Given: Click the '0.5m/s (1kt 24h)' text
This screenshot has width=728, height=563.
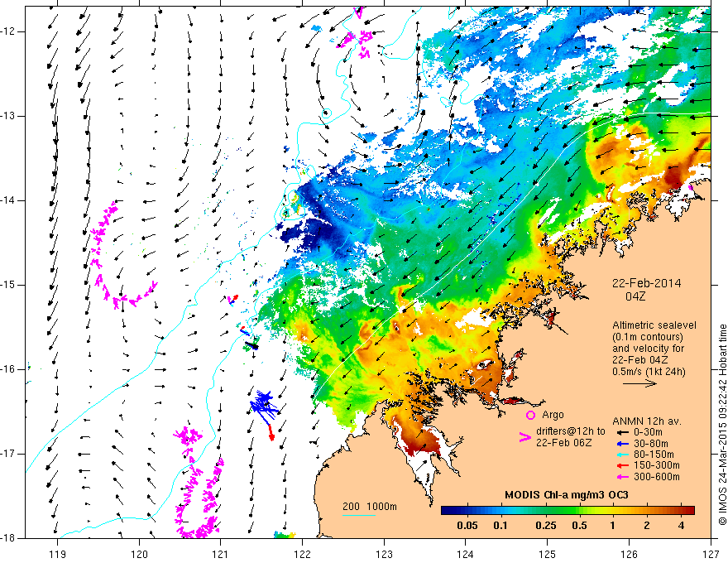Looking at the screenshot, I should pyautogui.click(x=649, y=371).
